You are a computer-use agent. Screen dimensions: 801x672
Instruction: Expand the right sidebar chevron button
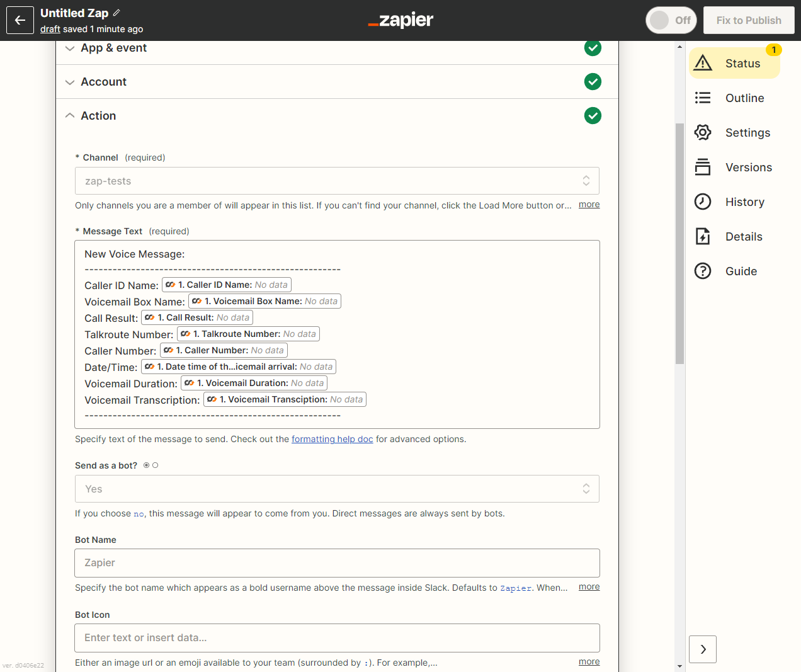tap(703, 649)
